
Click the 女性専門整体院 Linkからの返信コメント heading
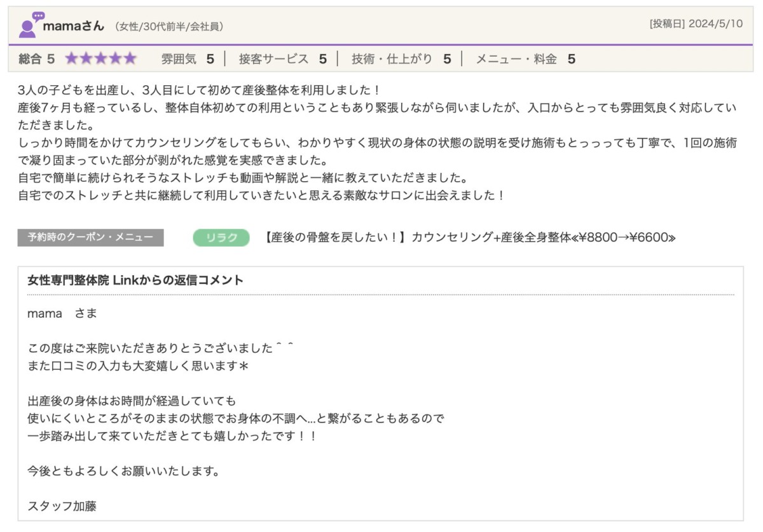135,280
